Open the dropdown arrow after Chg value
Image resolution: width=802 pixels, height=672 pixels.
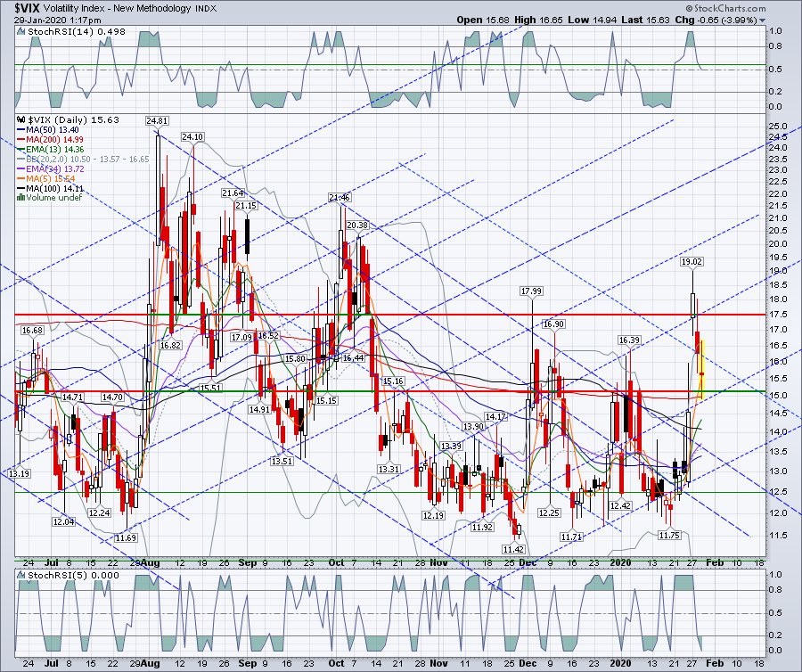[763, 21]
